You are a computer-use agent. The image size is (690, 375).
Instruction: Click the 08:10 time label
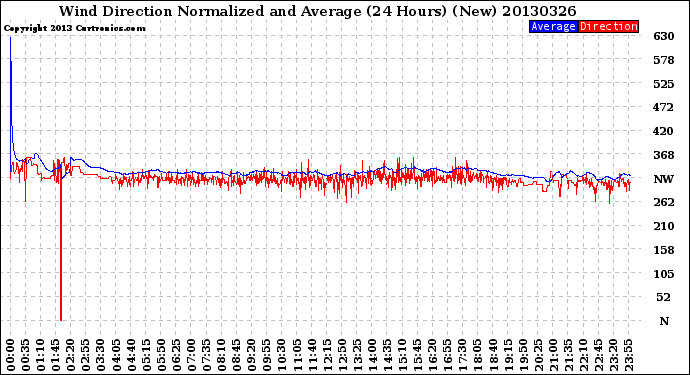click(x=222, y=355)
